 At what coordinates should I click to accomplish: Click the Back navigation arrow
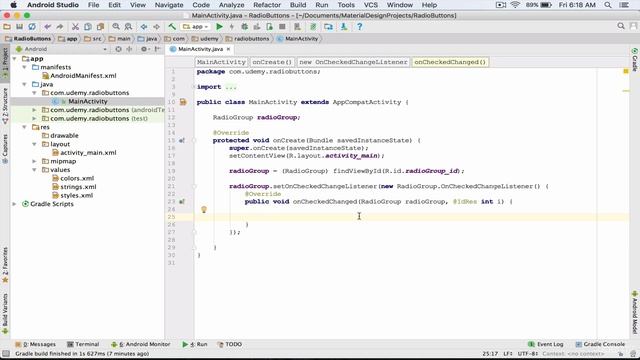coord(144,27)
